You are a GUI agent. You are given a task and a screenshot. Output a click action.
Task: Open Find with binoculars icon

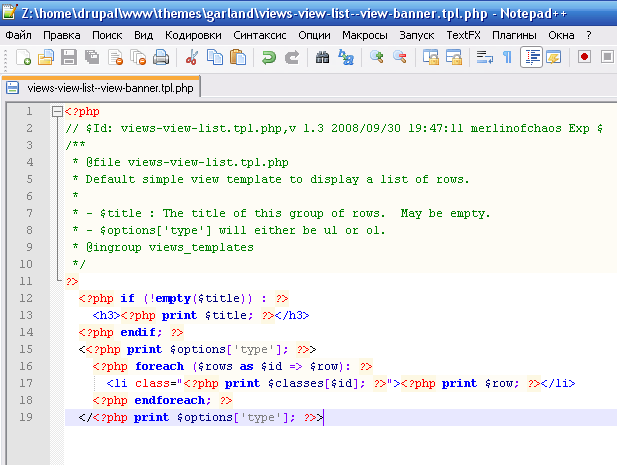pyautogui.click(x=322, y=57)
